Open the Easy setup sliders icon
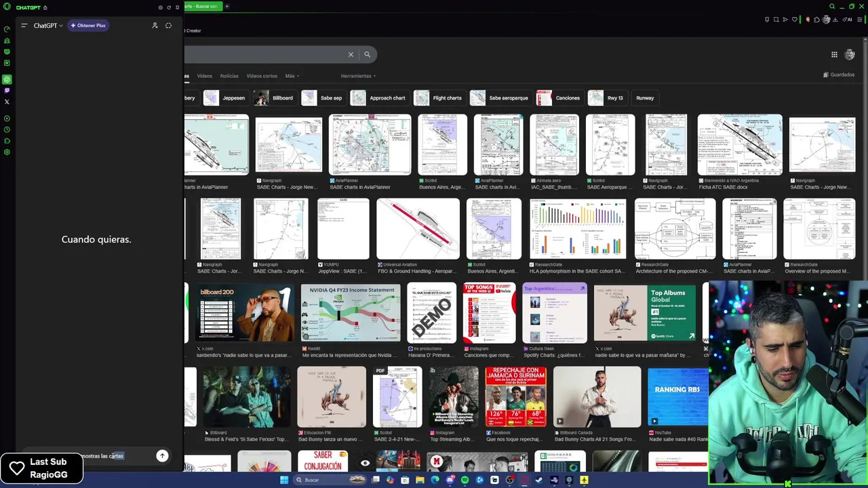The image size is (868, 488). click(860, 20)
